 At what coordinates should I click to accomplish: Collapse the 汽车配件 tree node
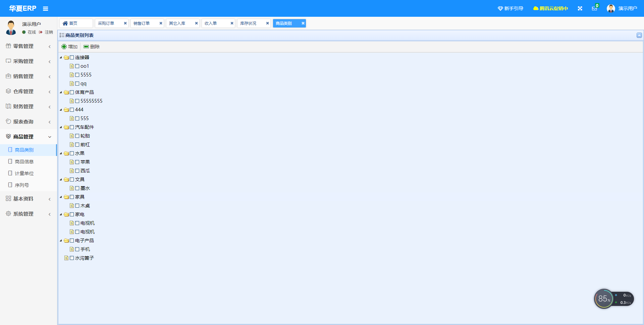pyautogui.click(x=61, y=127)
